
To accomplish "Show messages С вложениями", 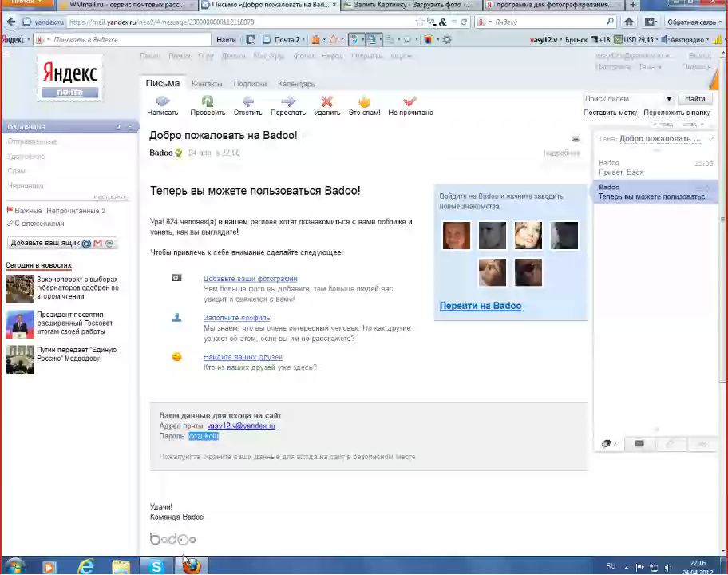I will tap(35, 224).
